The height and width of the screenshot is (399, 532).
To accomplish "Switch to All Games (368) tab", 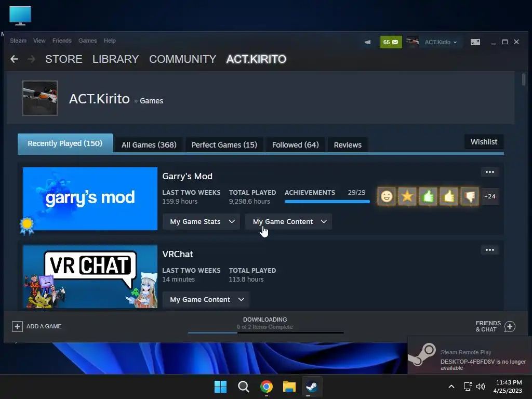I will tap(149, 145).
